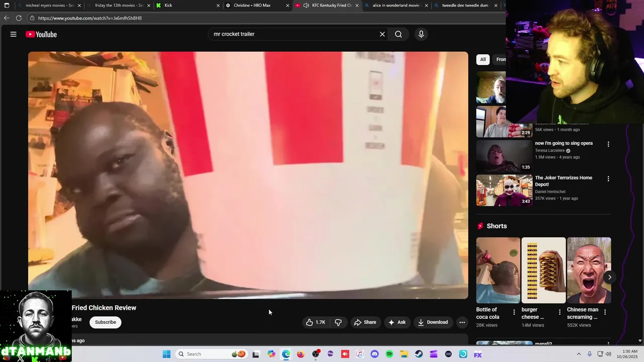Screen dimensions: 644x362
Task: Switch to Christine HBO Max tab
Action: click(257, 6)
